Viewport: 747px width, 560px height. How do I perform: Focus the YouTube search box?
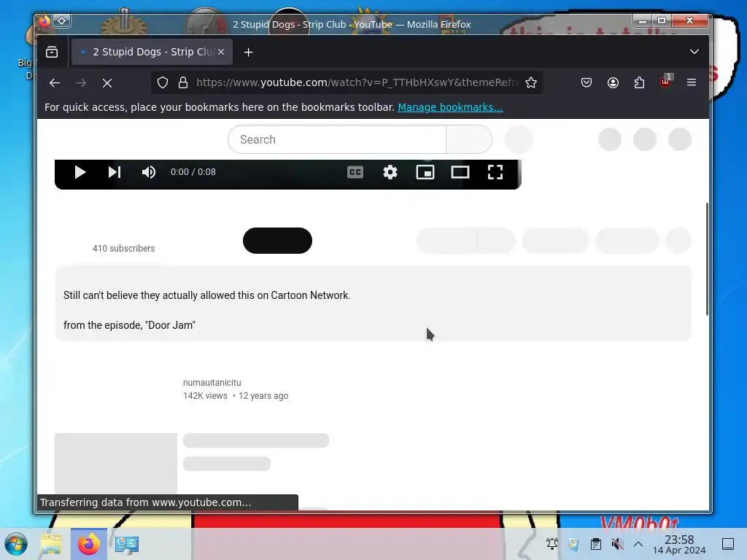337,139
